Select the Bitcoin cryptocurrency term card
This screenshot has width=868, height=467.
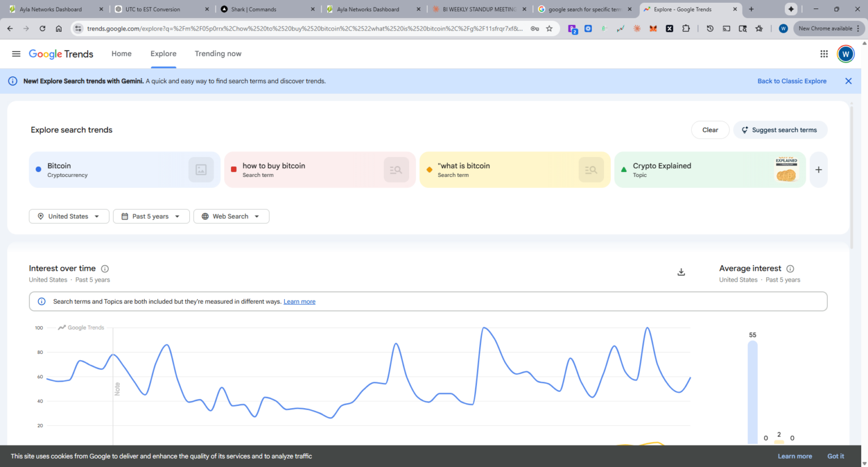tap(124, 170)
